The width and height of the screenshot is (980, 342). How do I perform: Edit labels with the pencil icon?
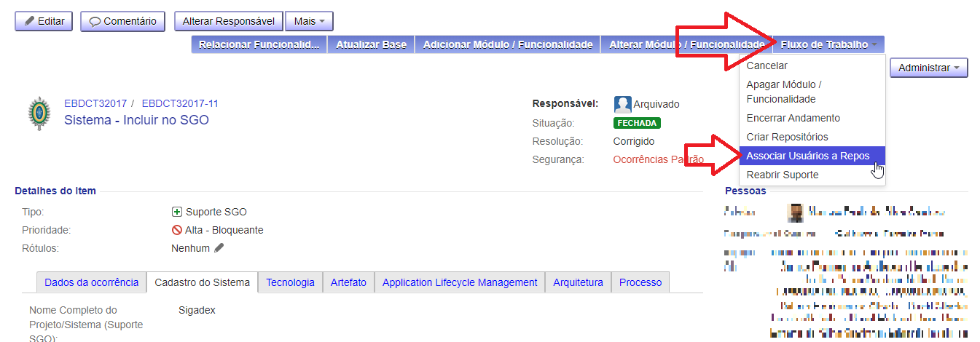click(x=219, y=248)
